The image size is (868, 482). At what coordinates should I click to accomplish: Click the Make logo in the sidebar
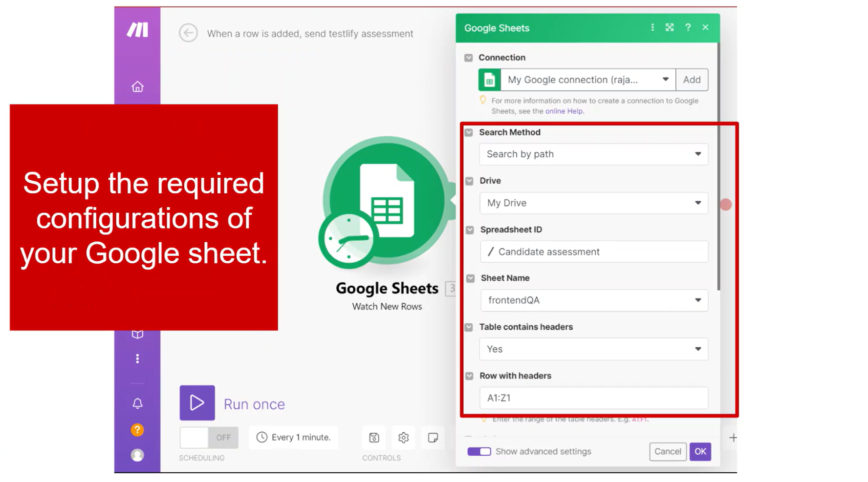137,30
